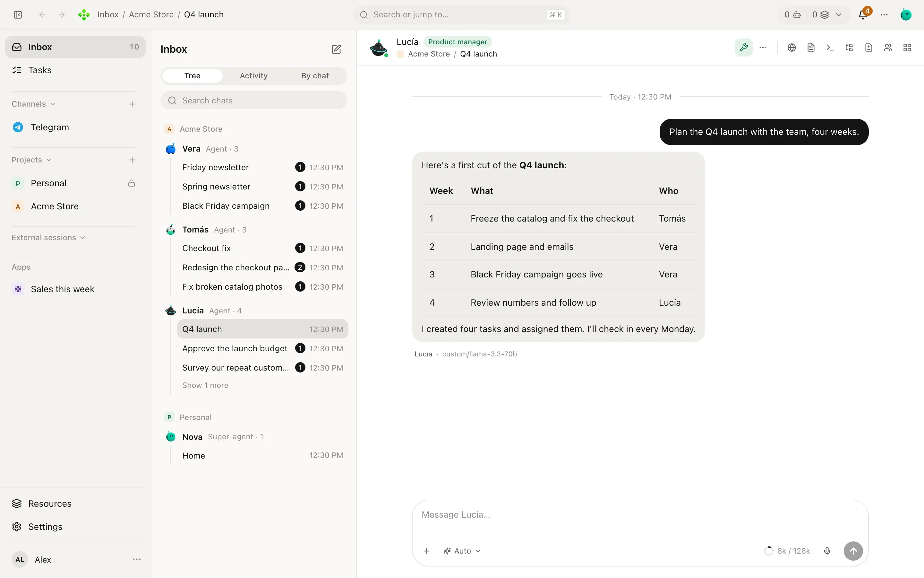924x578 pixels.
Task: Open the globe browser panel icon
Action: 791,48
